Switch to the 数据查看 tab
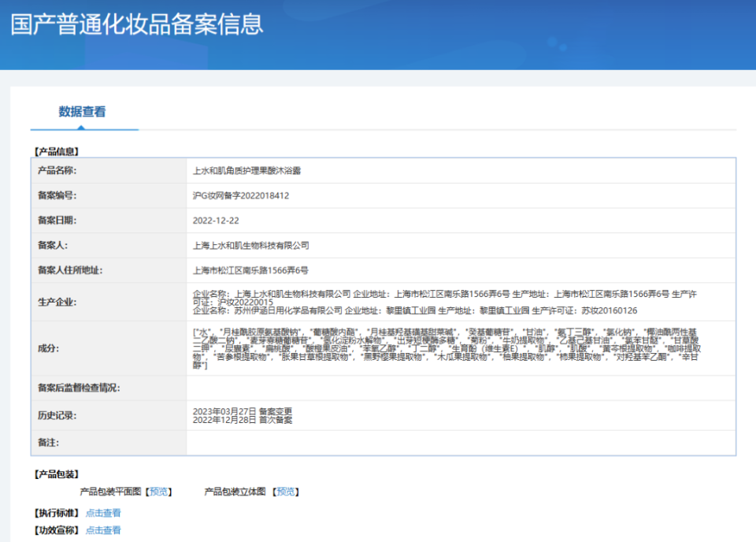The height and width of the screenshot is (542, 756). coord(83,112)
